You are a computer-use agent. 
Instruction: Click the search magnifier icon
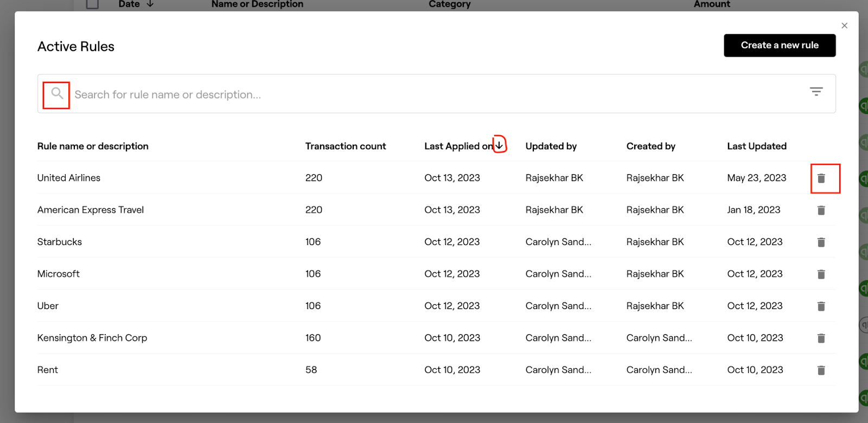57,93
